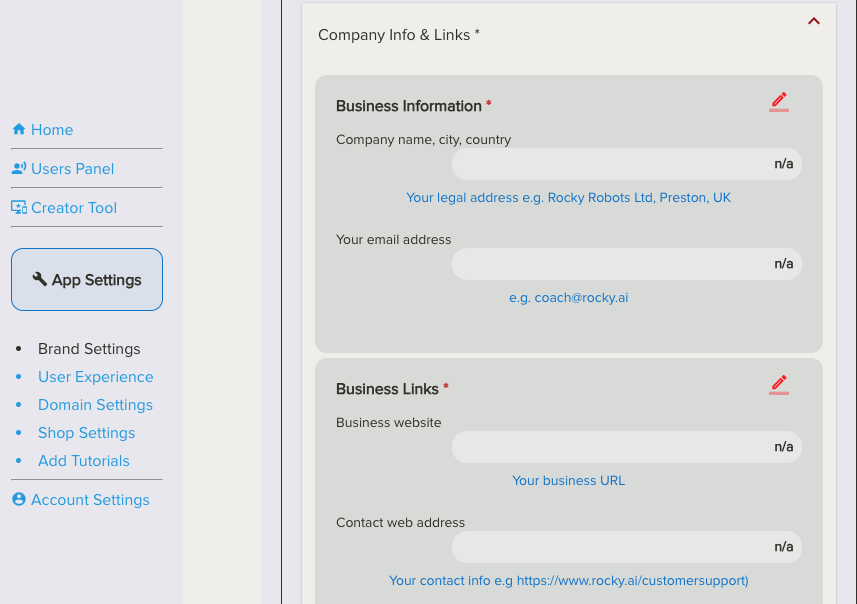857x604 pixels.
Task: Click the Creator Tool screen icon
Action: click(x=19, y=208)
